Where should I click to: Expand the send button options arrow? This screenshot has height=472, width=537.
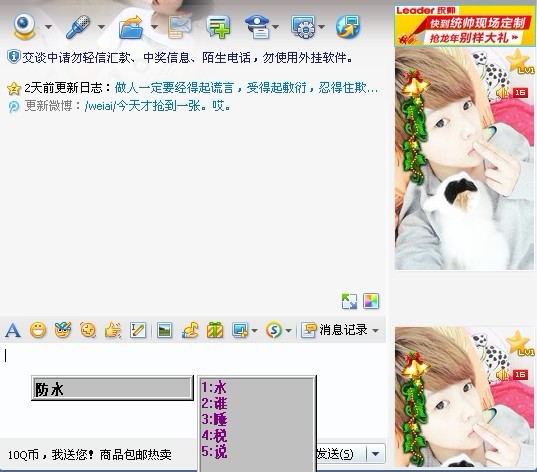(376, 454)
